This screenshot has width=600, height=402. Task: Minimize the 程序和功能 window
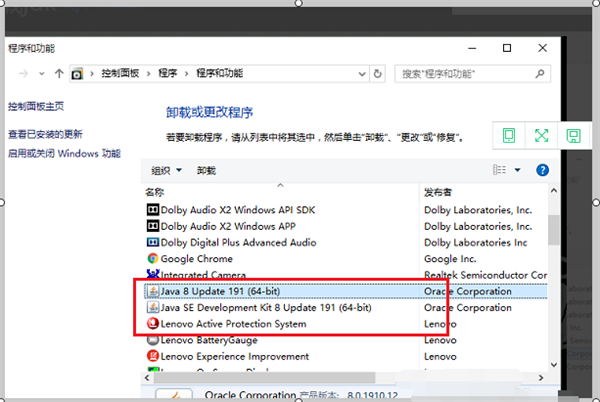point(472,48)
